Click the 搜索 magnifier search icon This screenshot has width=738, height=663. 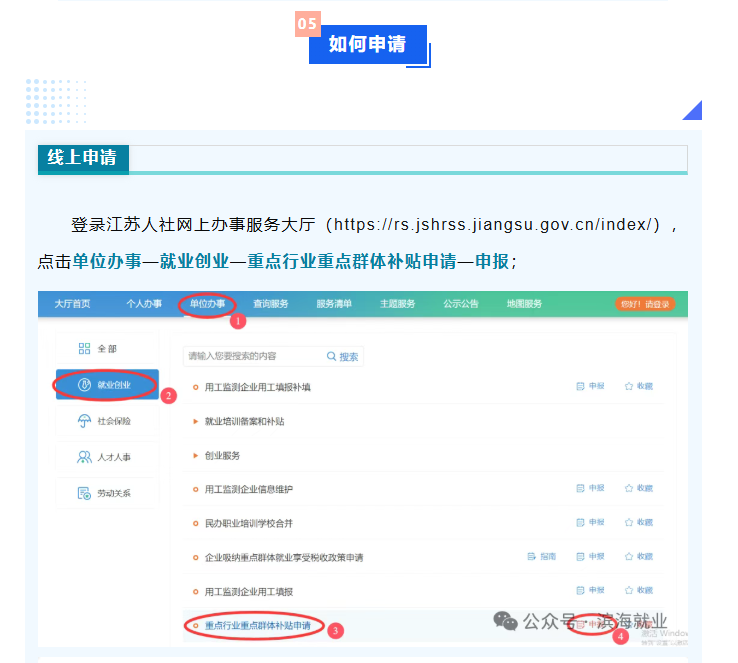coord(332,356)
